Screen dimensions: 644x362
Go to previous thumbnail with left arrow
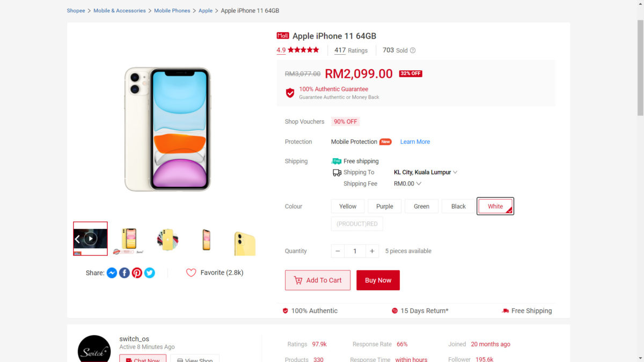[77, 239]
